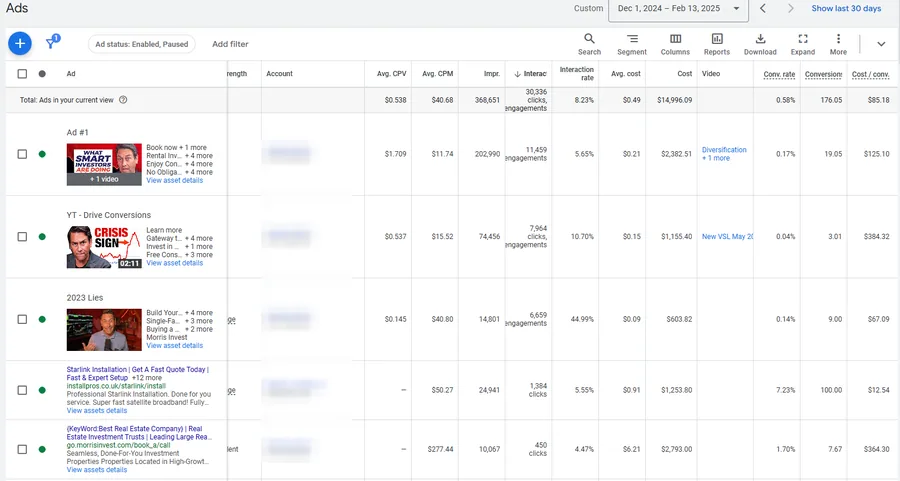Sort by Conv. rate column header
The image size is (900, 481).
tap(779, 74)
